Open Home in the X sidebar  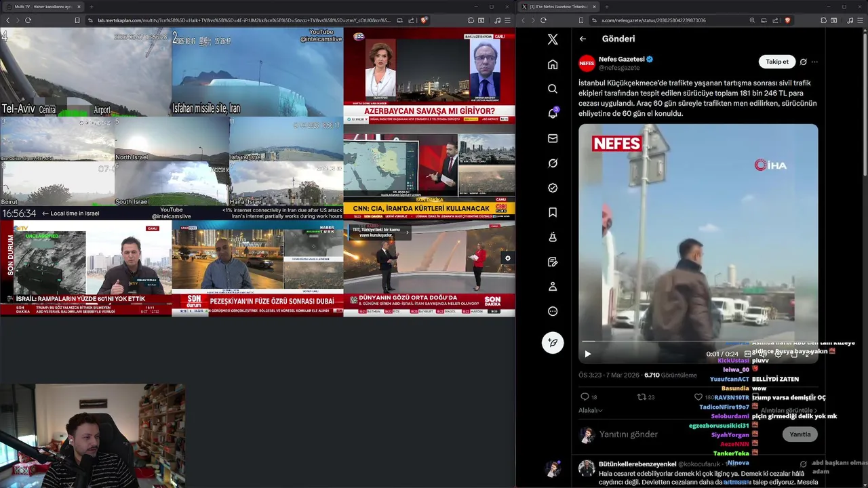point(553,64)
